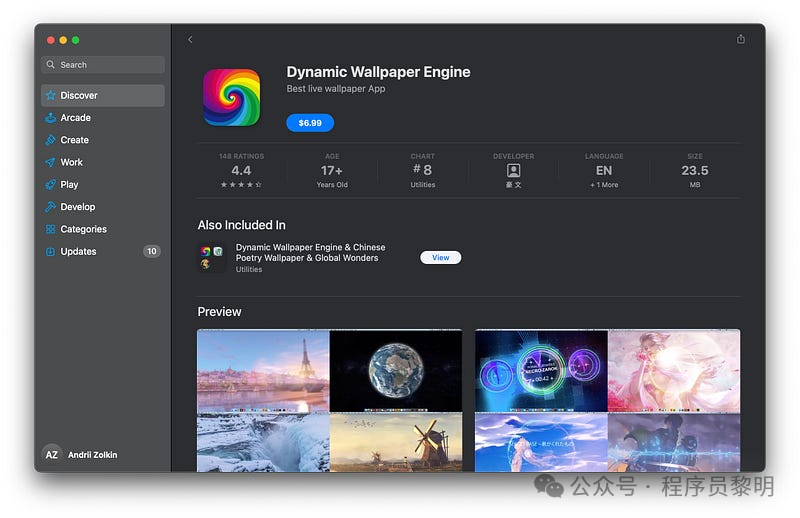The image size is (800, 518).
Task: Open the first preview screenshot
Action: 330,401
